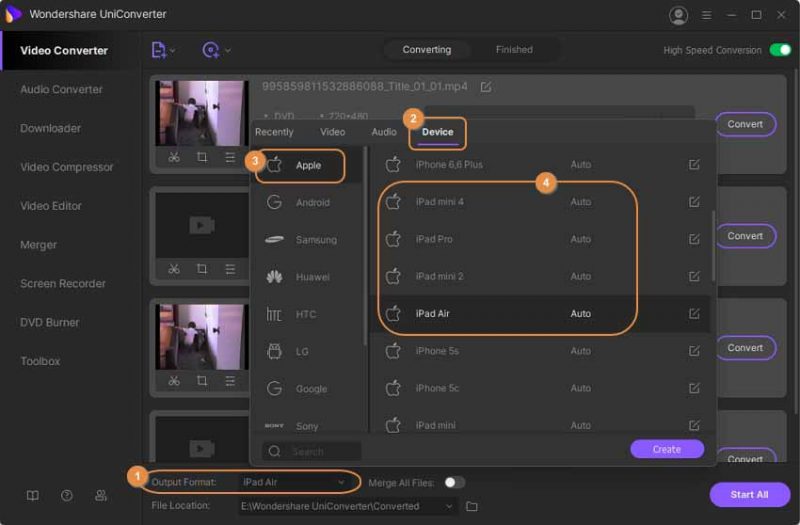Click crop icon under first video thumbnail
The width and height of the screenshot is (800, 525).
pyautogui.click(x=202, y=157)
